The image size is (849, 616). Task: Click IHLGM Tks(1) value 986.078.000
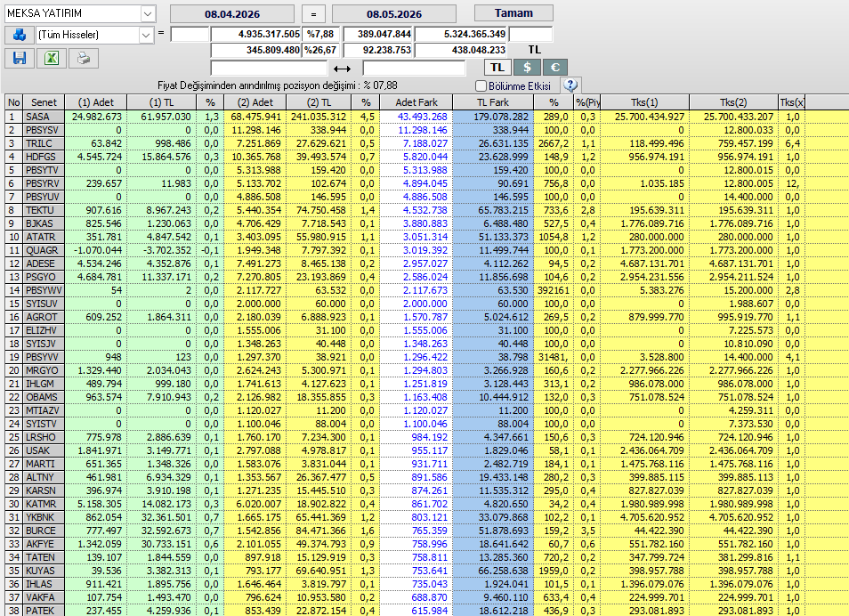coord(644,384)
